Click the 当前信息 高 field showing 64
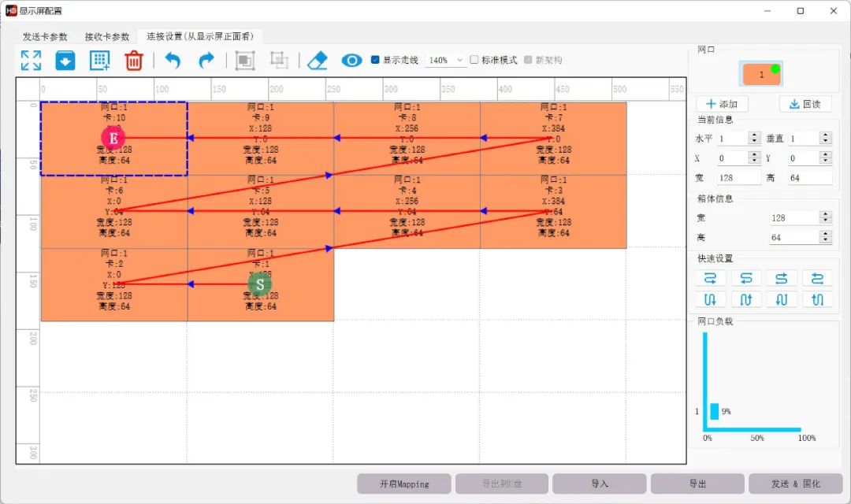Image resolution: width=851 pixels, height=504 pixels. 810,178
